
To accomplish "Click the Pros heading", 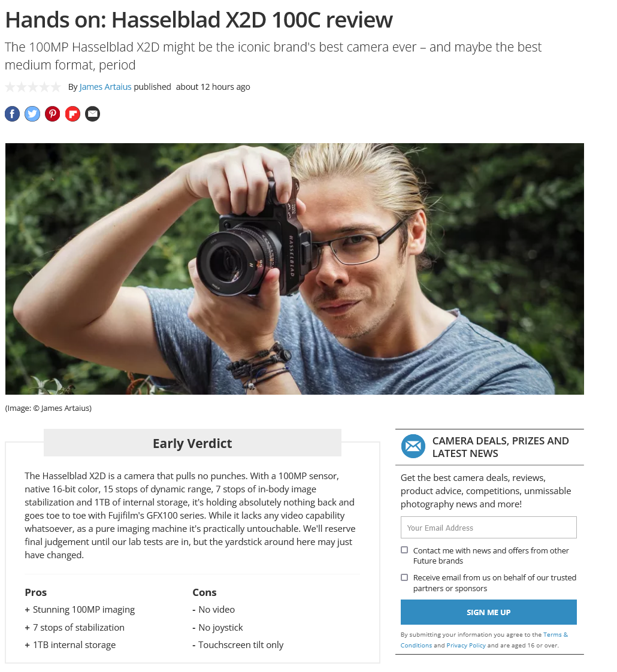I will tap(35, 592).
